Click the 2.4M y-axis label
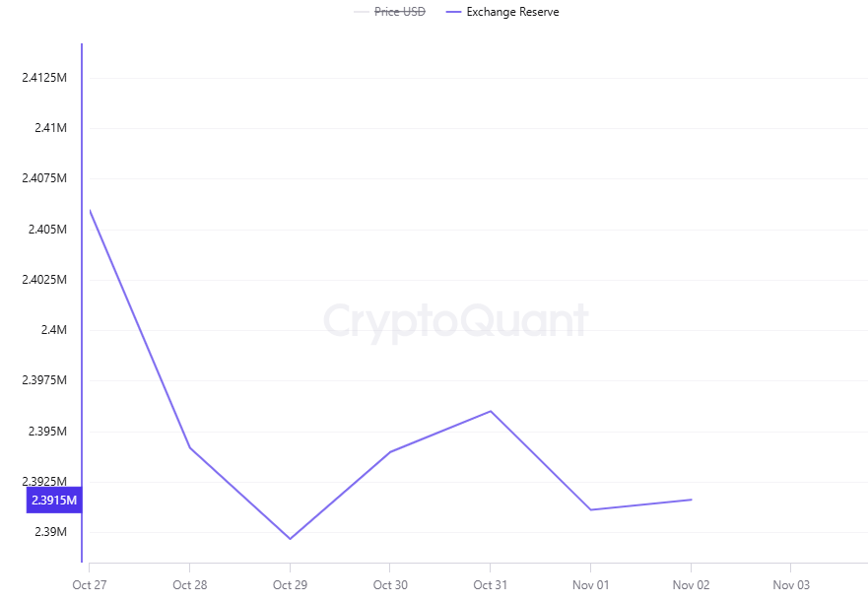868x603 pixels. coord(53,330)
